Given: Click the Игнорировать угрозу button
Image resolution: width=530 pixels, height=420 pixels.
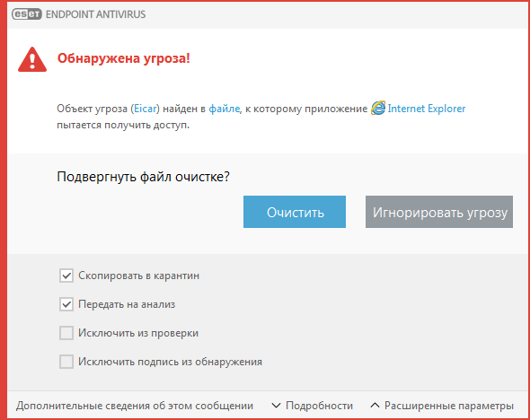Looking at the screenshot, I should tap(439, 212).
